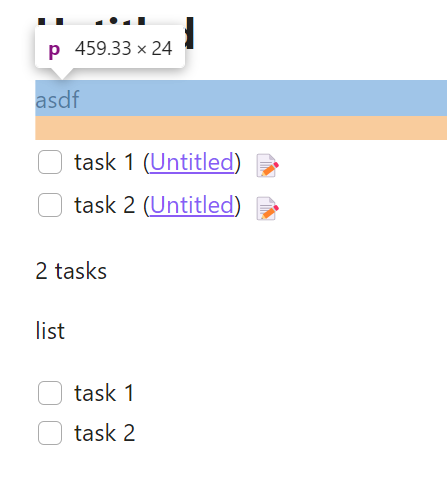Click the orange margin highlight below asdf
The height and width of the screenshot is (493, 447).
coord(241,128)
